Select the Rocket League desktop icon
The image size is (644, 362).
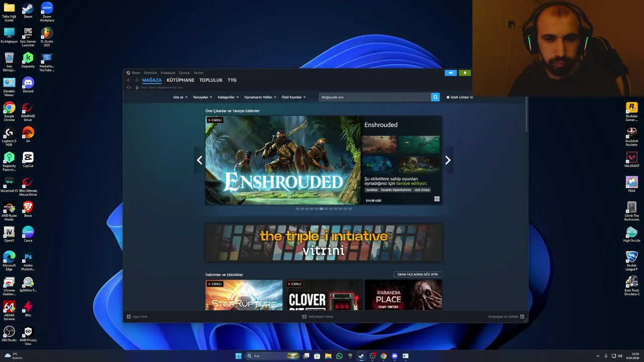click(x=631, y=260)
